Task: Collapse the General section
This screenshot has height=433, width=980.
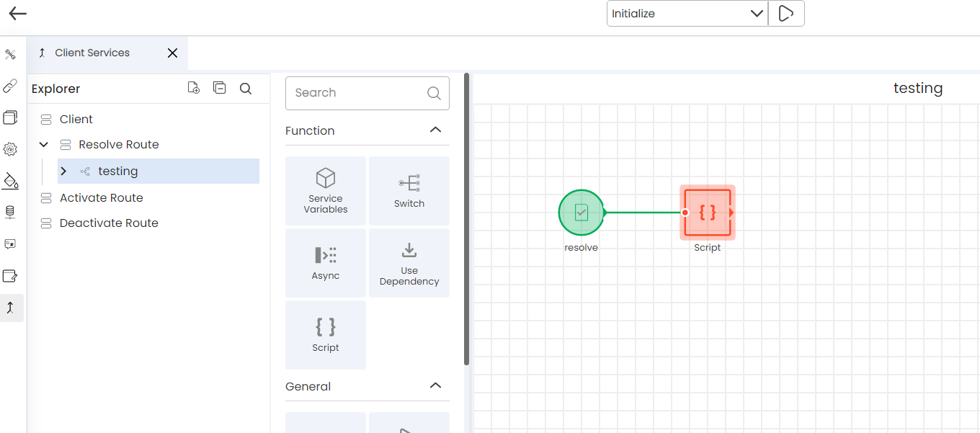Action: pos(435,386)
